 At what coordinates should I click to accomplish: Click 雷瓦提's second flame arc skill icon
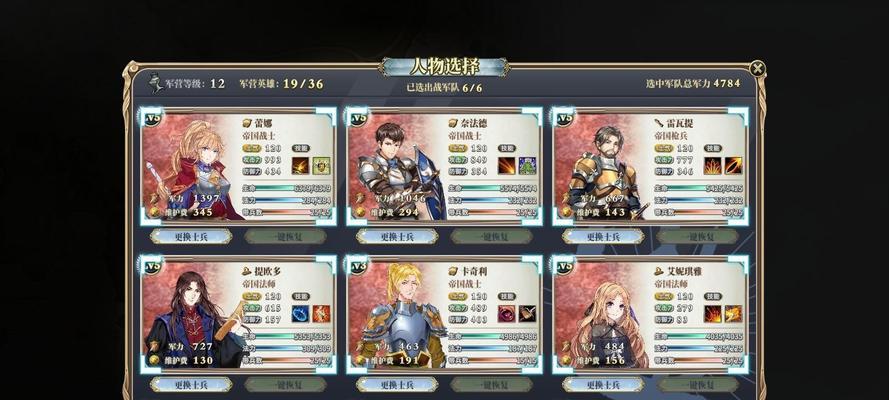point(733,165)
